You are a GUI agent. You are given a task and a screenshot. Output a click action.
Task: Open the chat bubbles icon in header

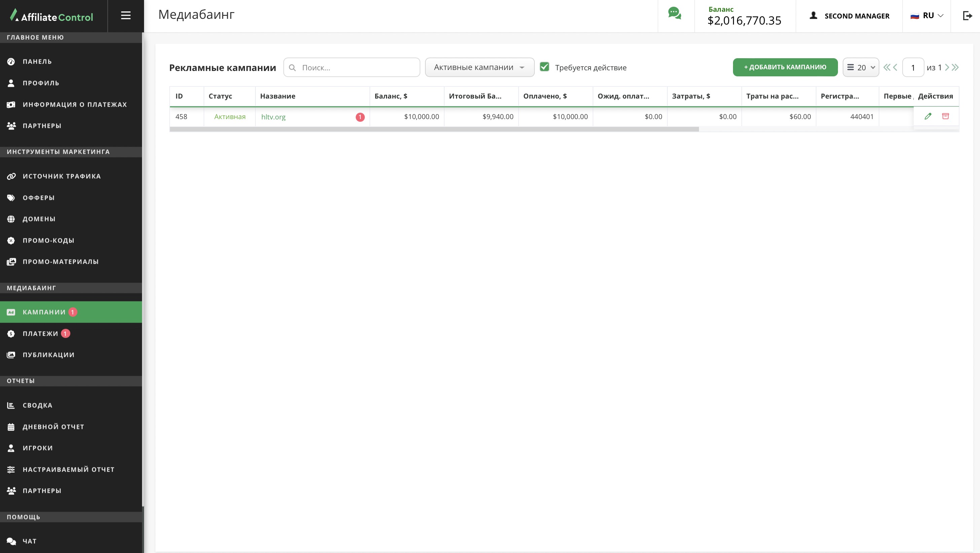pos(674,14)
